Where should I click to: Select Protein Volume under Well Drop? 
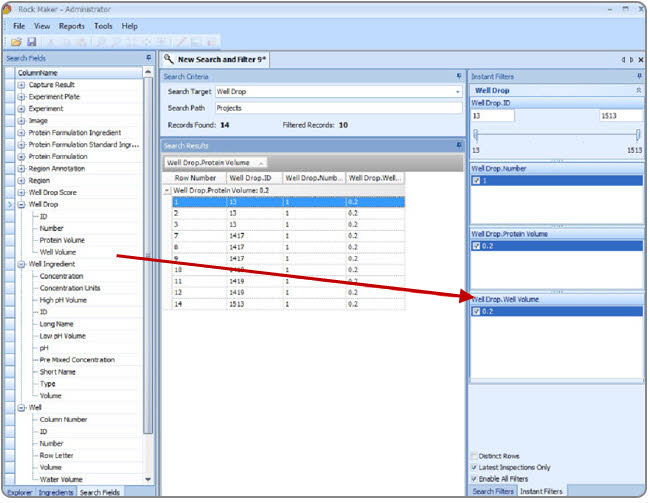62,240
